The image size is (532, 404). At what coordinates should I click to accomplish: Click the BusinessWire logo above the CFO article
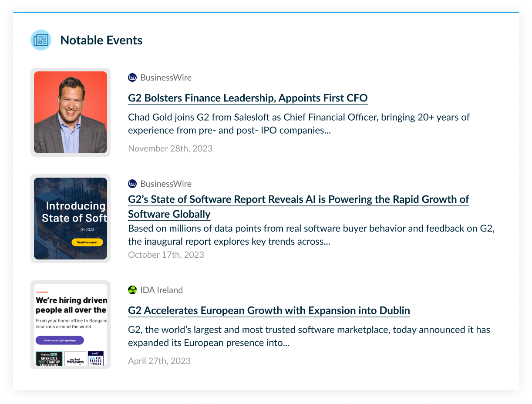132,77
